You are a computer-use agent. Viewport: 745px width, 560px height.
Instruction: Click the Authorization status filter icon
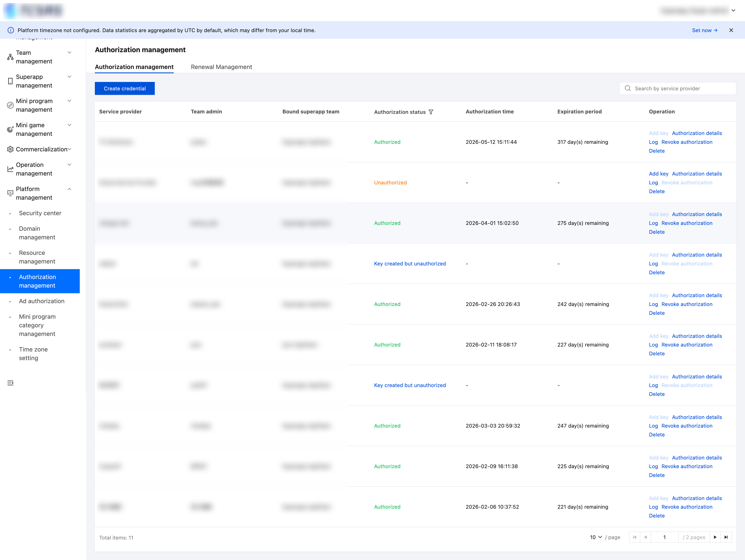click(x=431, y=112)
